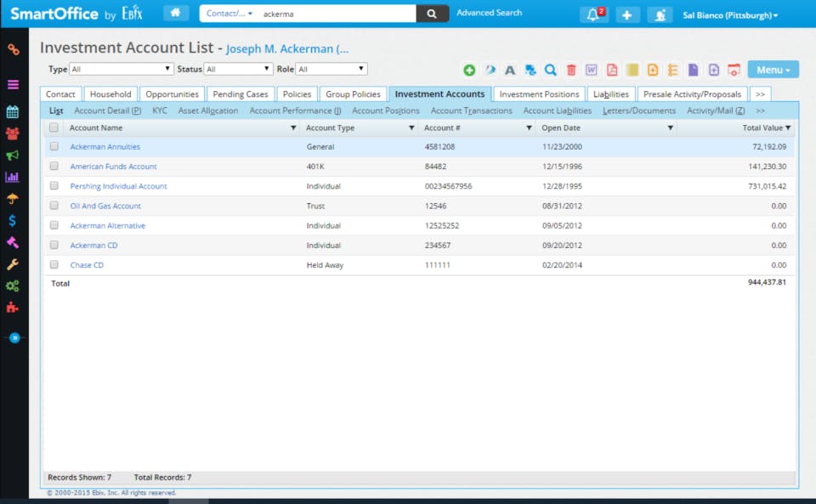Open the Asset Allocation sub-tab
Screen dimensions: 816x504
point(207,110)
